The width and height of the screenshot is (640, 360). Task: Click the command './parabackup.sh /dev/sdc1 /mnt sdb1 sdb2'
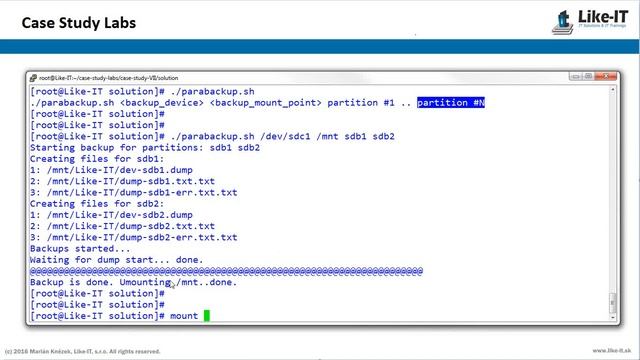pyautogui.click(x=282, y=136)
